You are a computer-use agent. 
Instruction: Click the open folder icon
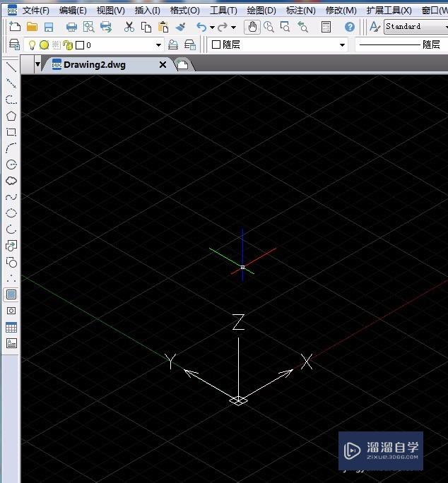(32, 27)
